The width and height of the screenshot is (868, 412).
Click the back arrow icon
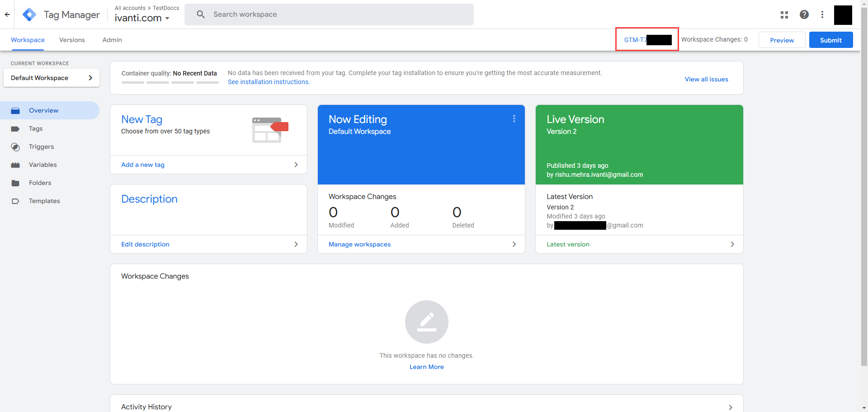[x=7, y=14]
